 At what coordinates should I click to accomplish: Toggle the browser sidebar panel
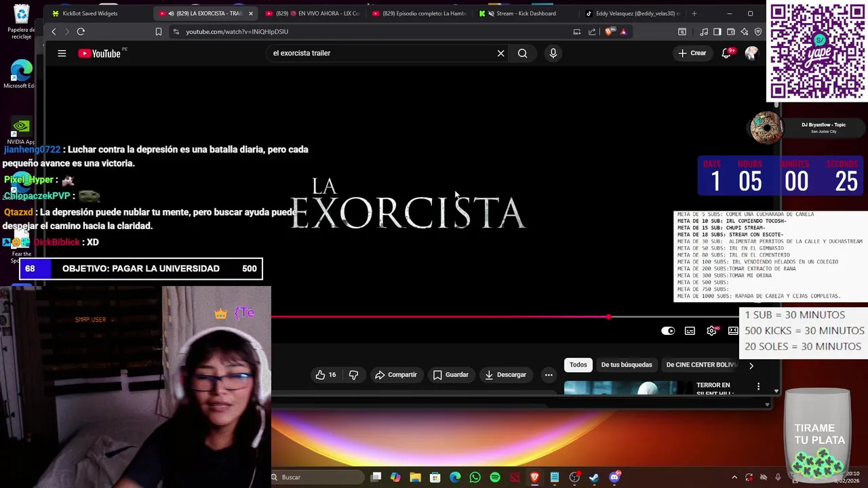point(717,31)
